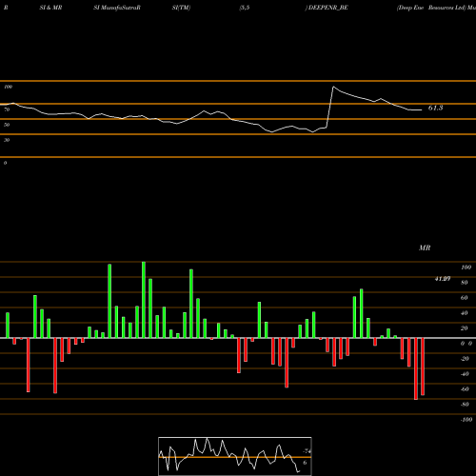Click the -60 label on MR axis
The height and width of the screenshot is (476, 476).
[x=465, y=389]
